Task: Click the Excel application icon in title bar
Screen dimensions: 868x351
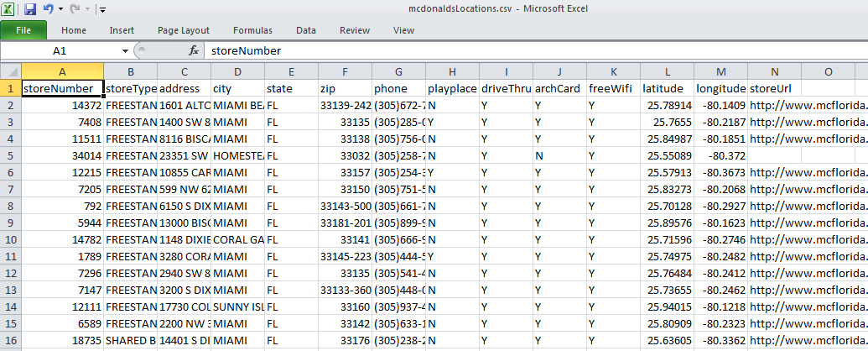Action: coord(9,9)
